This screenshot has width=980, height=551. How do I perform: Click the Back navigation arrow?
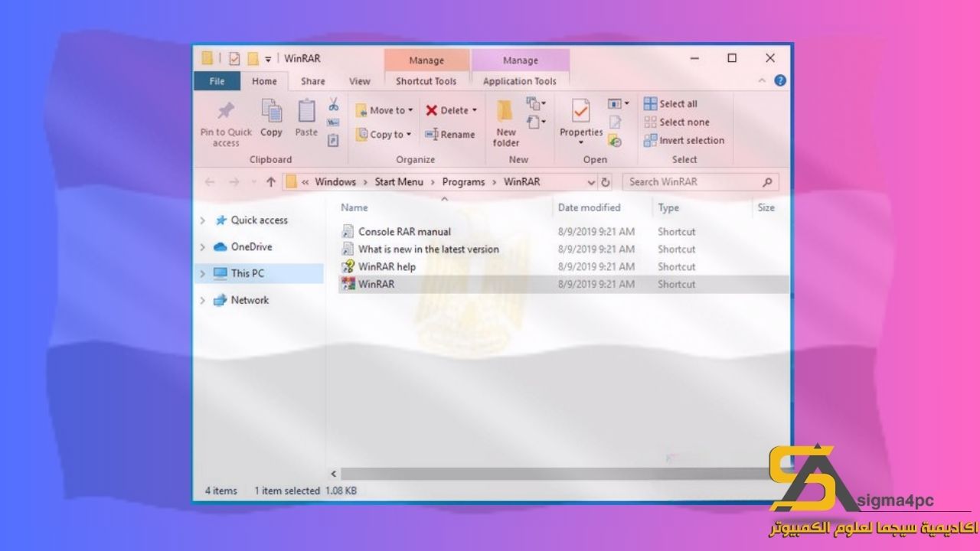pos(210,182)
